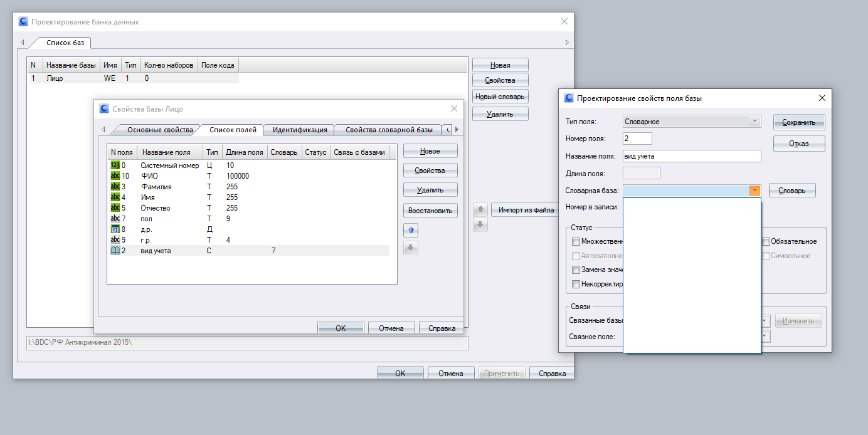Click Удалить below Новый словарь

click(x=500, y=114)
